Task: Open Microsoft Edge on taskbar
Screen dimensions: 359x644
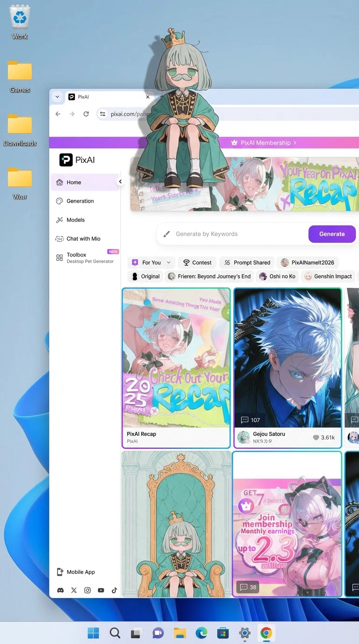Action: (x=201, y=633)
